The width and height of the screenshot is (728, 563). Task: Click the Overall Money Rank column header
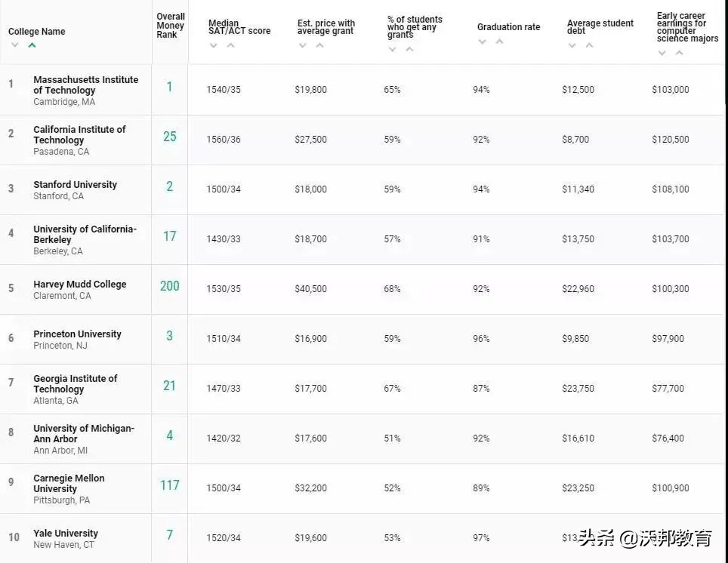click(x=169, y=25)
